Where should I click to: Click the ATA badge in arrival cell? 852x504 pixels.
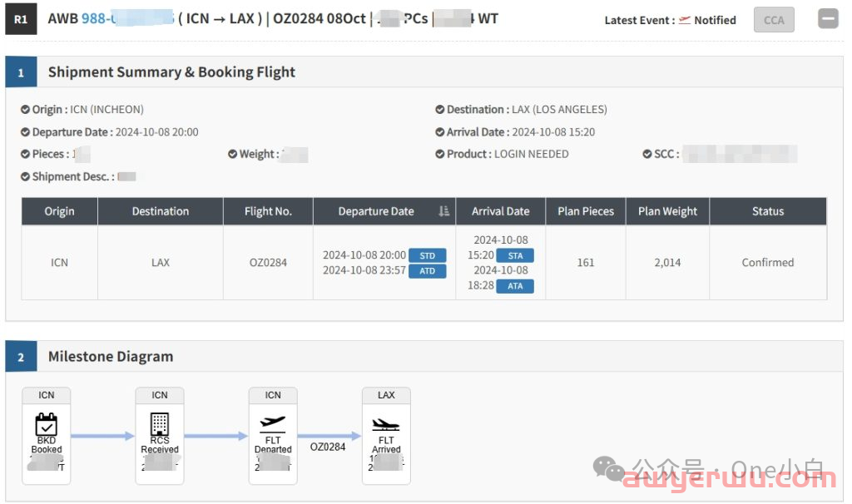click(x=515, y=285)
